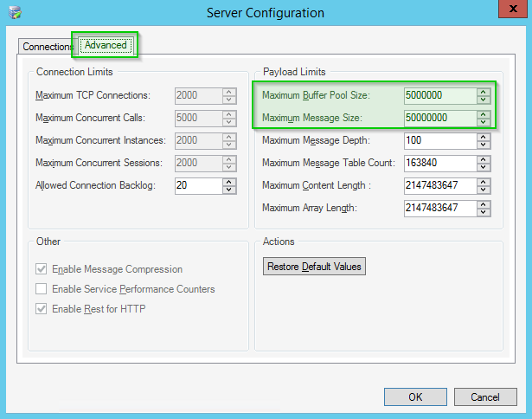532x419 pixels.
Task: Select the Advanced tab
Action: 106,45
